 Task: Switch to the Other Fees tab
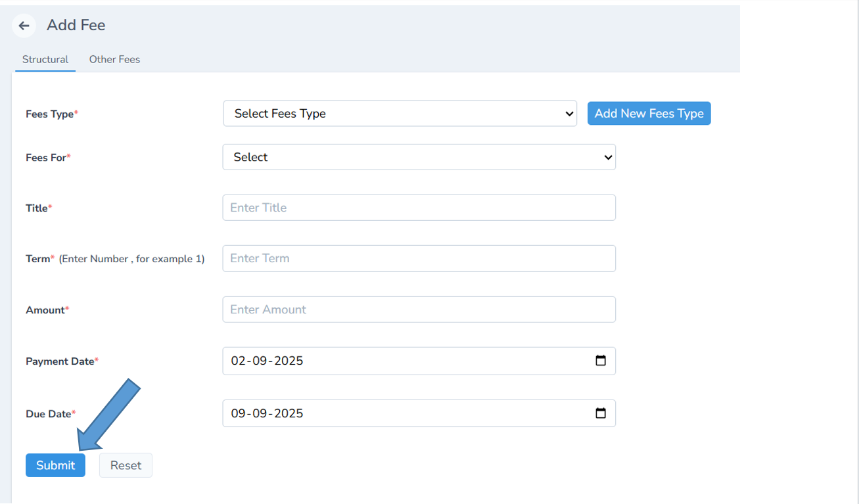(114, 59)
